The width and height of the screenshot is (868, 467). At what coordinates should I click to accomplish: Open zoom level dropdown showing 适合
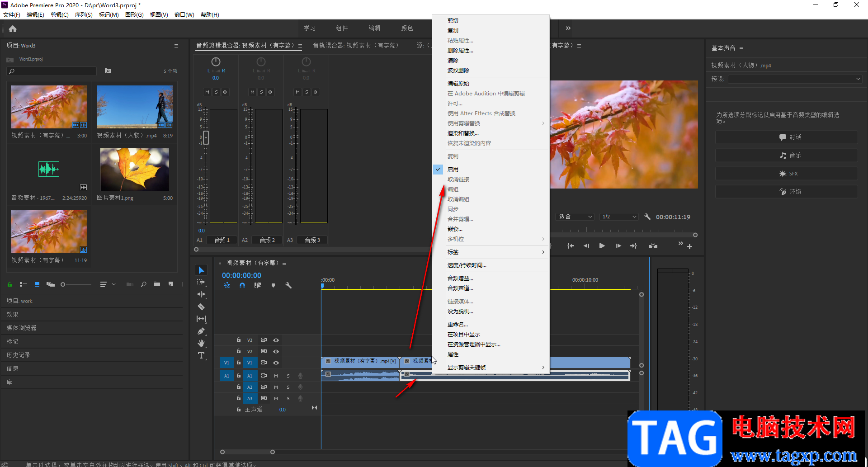575,217
